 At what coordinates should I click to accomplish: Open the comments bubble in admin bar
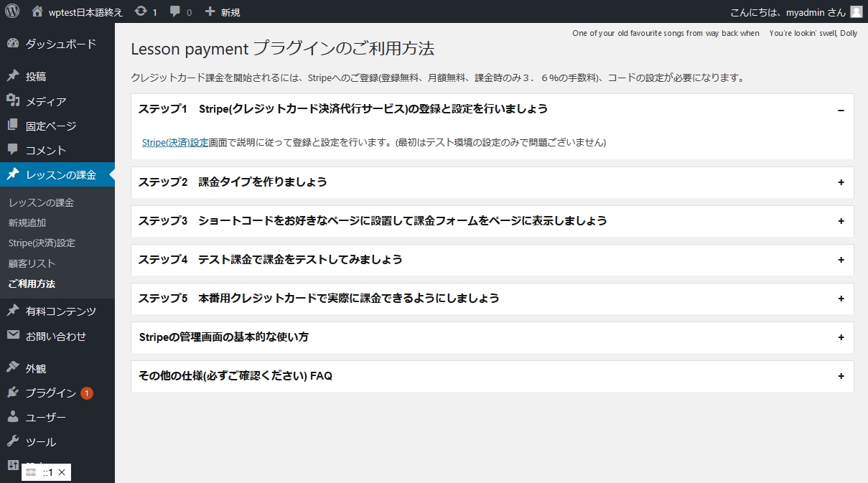click(x=181, y=11)
